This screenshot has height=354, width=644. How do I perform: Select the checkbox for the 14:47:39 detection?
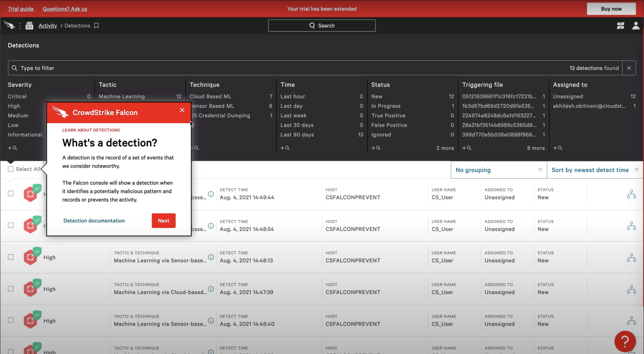(x=11, y=289)
